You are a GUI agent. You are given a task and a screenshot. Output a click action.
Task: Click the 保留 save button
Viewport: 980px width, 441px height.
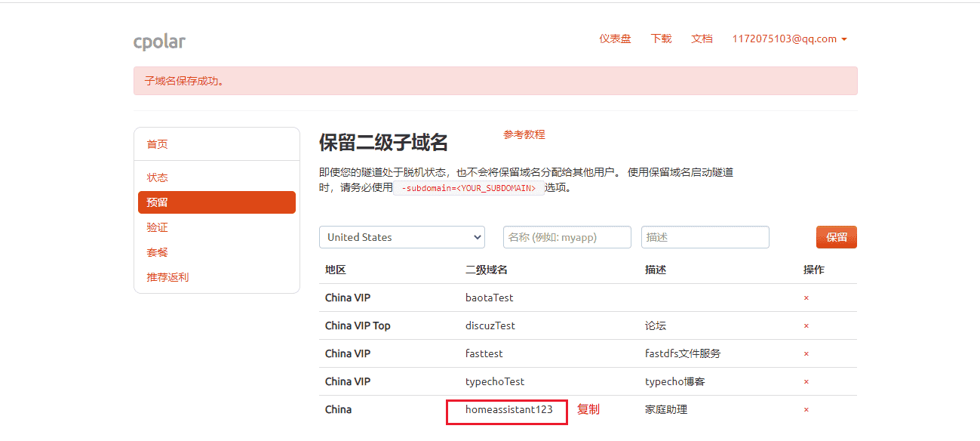(x=836, y=236)
